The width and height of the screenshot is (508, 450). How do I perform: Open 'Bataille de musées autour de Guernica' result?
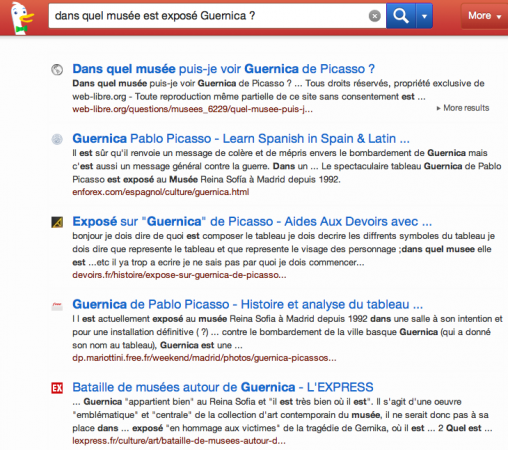tap(223, 387)
